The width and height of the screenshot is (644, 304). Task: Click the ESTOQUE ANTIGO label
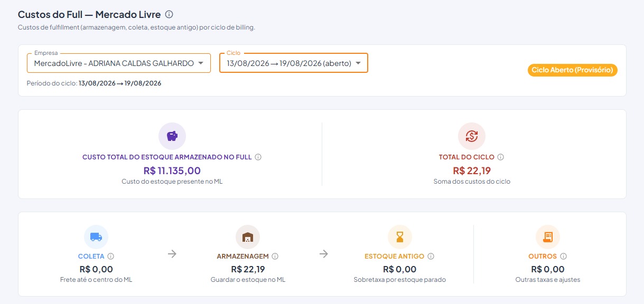click(x=395, y=256)
